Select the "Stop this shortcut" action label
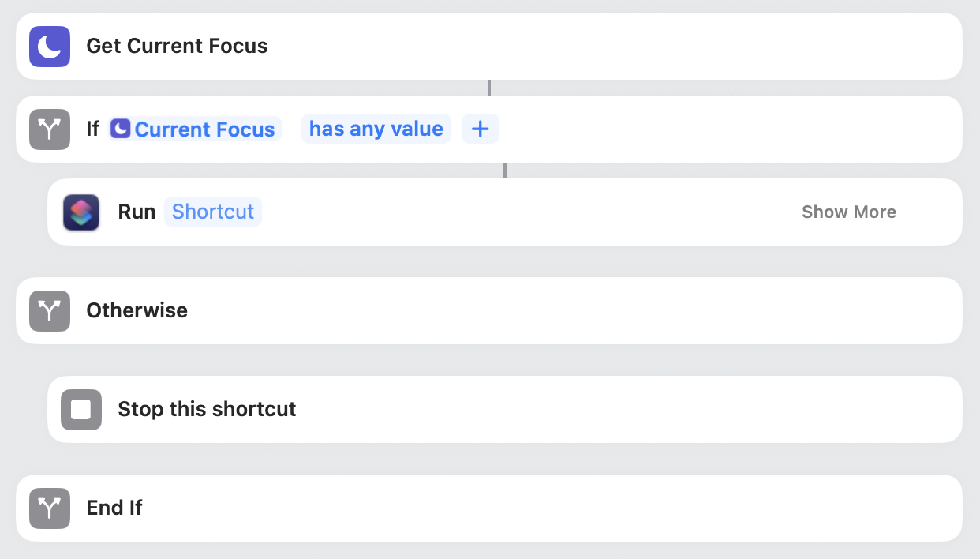Viewport: 980px width, 559px height. coord(207,409)
